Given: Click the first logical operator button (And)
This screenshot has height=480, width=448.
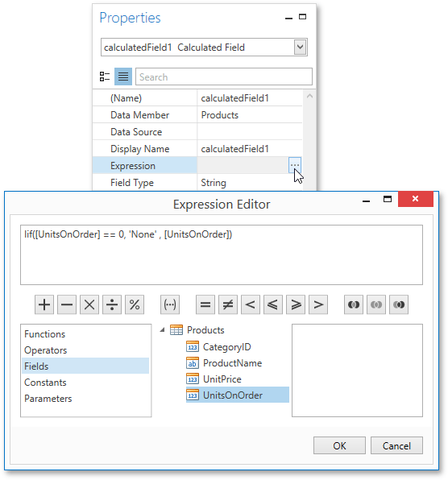Looking at the screenshot, I should [354, 304].
